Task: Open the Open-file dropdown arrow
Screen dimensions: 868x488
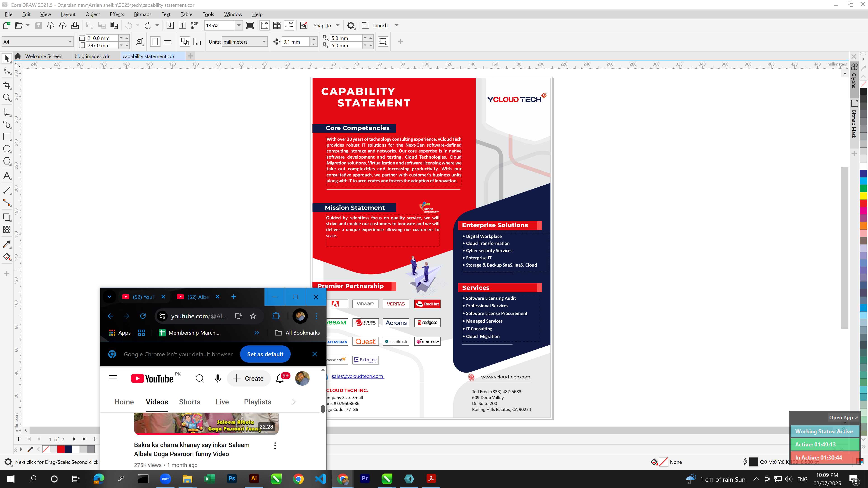Action: click(x=28, y=26)
